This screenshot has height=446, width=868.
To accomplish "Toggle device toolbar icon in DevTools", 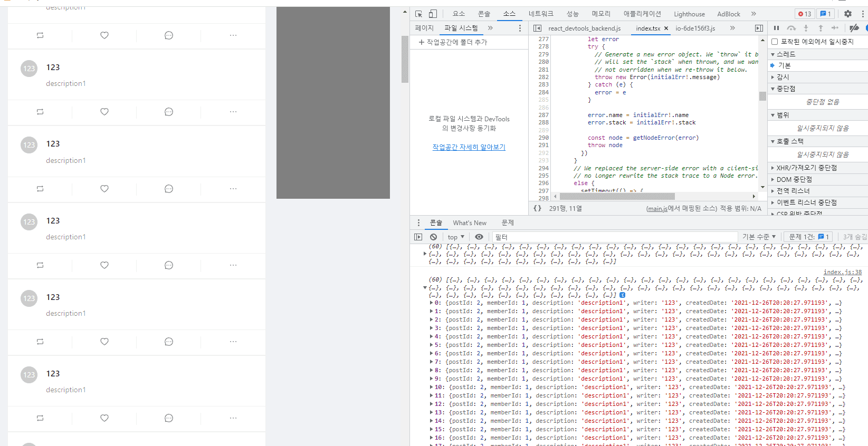I will 433,14.
